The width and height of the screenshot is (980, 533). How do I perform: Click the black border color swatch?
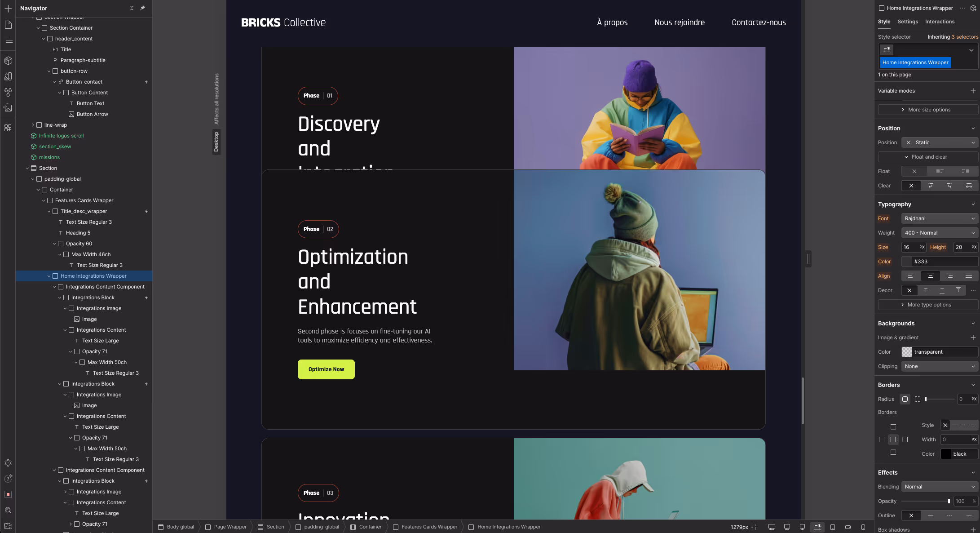point(946,454)
